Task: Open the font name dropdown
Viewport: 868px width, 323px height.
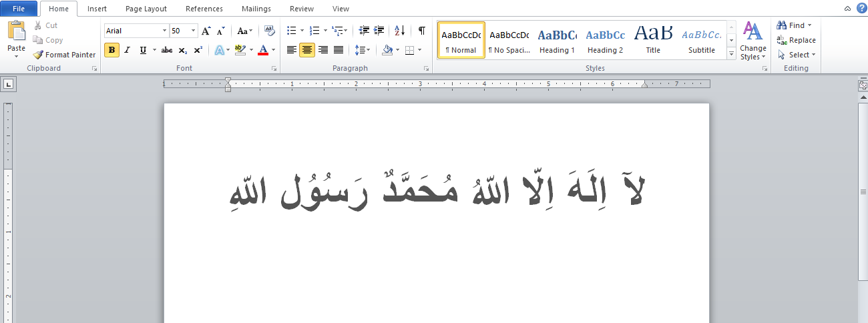Action: pos(164,31)
